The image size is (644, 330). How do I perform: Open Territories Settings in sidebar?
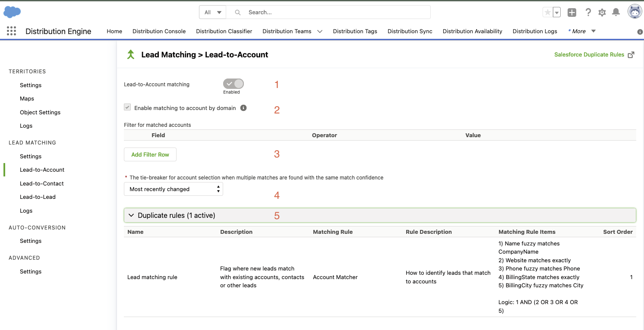pos(31,85)
